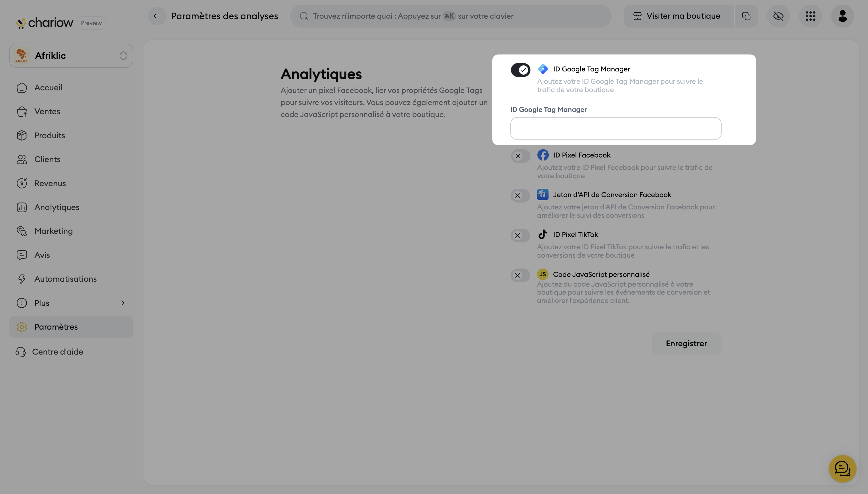Screen dimensions: 868x494
Task: Enable the ID Pixel Facebook toggle
Action: [x=520, y=156]
